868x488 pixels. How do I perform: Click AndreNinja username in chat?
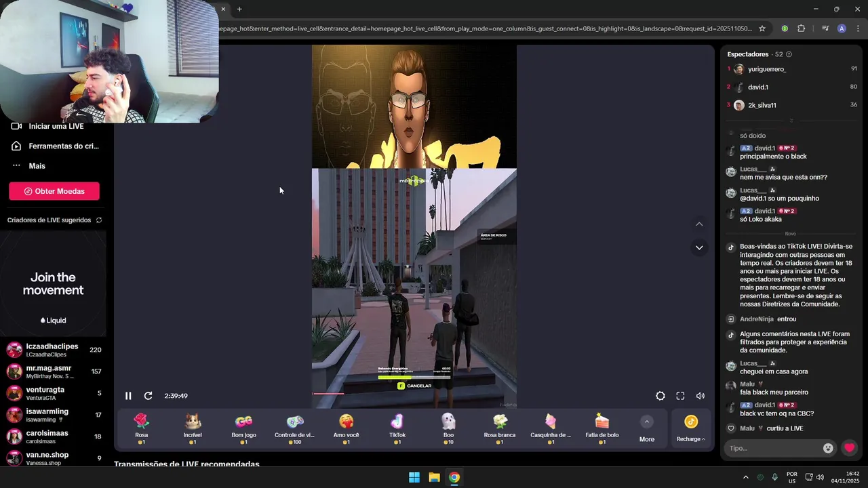(757, 319)
